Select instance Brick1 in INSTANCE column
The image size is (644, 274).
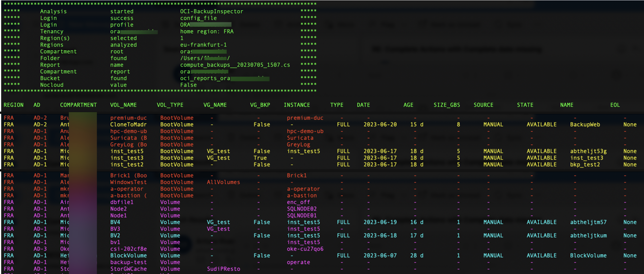pos(297,175)
